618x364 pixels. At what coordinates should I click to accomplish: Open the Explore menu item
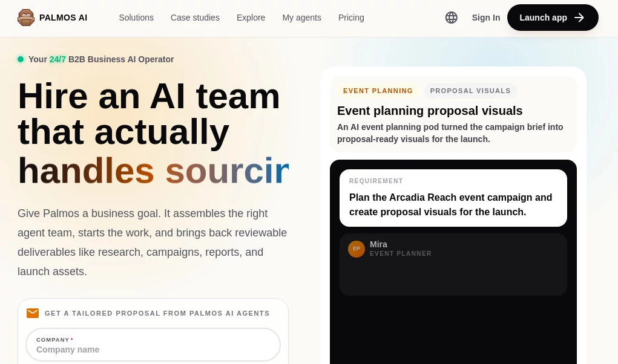pos(251,18)
